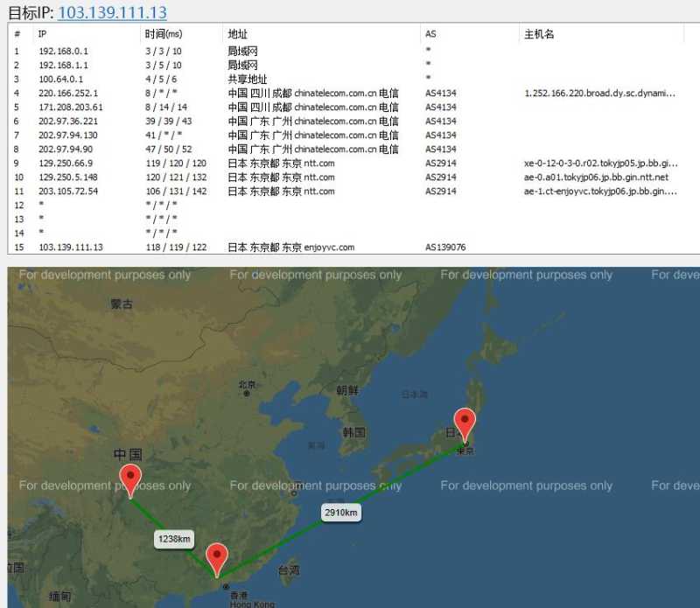Screen dimensions: 700x608
Task: Select hop 6 row 202.97.36.221
Action: point(353,121)
